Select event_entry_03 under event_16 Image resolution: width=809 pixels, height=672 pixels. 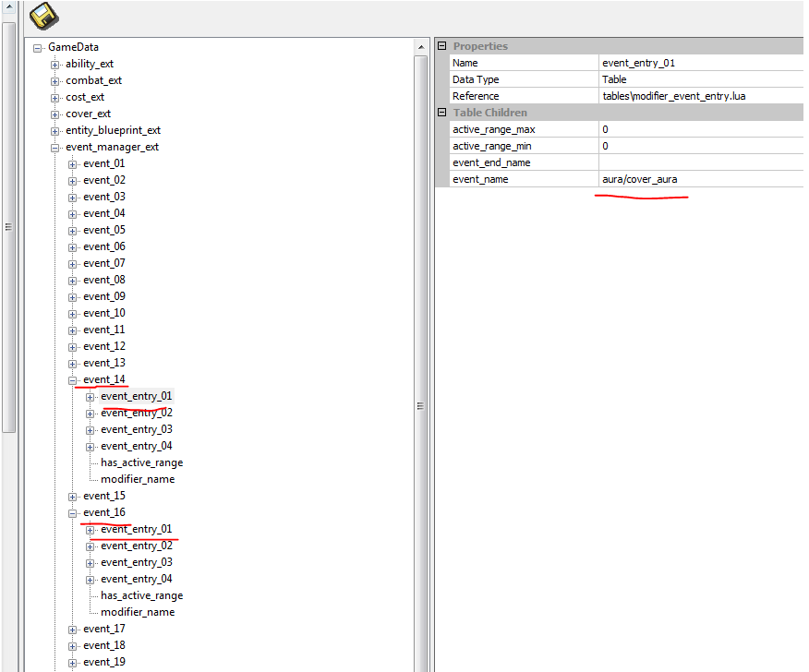(136, 562)
